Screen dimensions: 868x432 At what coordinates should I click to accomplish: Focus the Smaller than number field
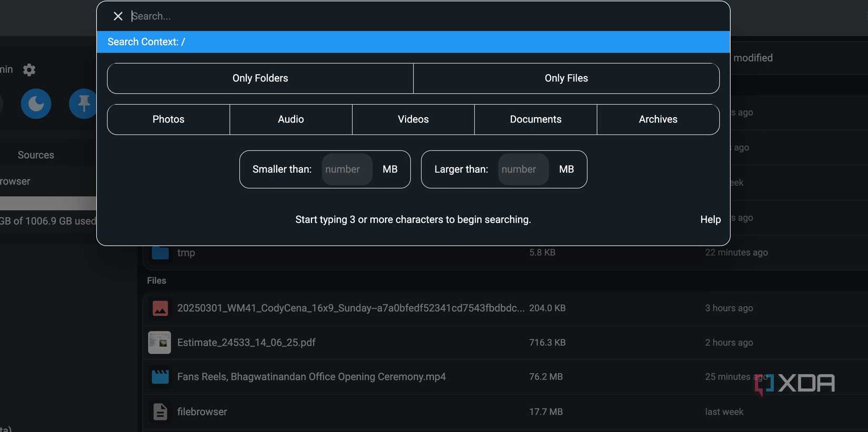(347, 169)
